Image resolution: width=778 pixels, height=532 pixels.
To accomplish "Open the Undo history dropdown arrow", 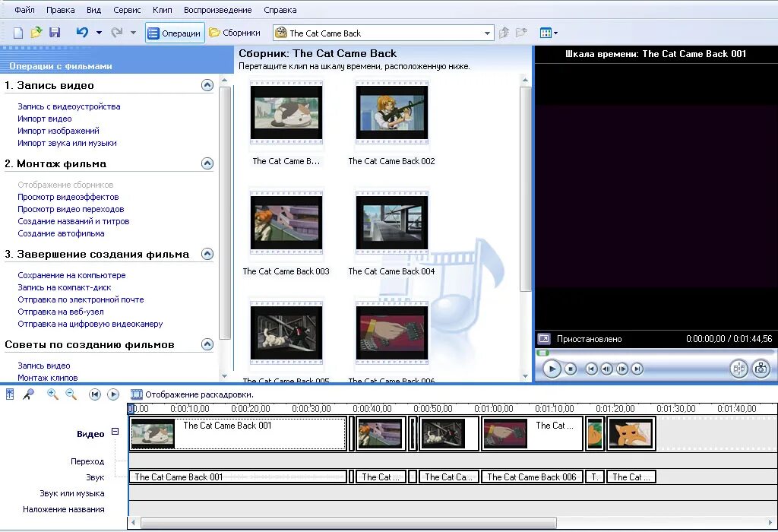I will tap(99, 33).
